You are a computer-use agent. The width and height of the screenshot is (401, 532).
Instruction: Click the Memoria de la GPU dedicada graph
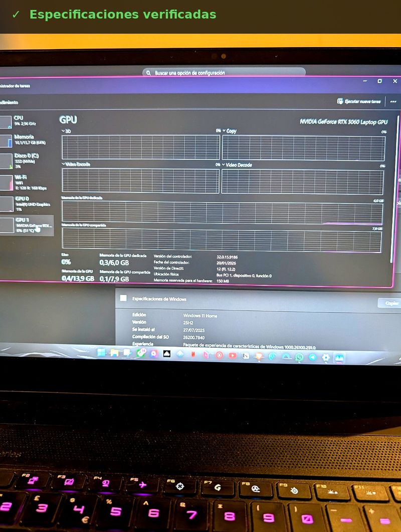pos(222,212)
